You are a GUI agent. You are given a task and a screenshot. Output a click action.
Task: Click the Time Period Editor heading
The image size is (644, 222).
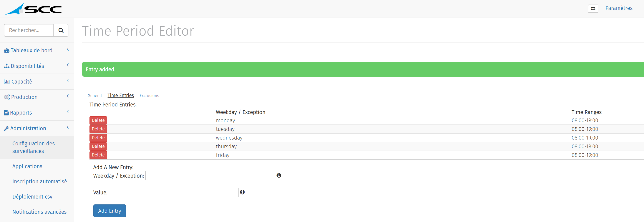[138, 31]
